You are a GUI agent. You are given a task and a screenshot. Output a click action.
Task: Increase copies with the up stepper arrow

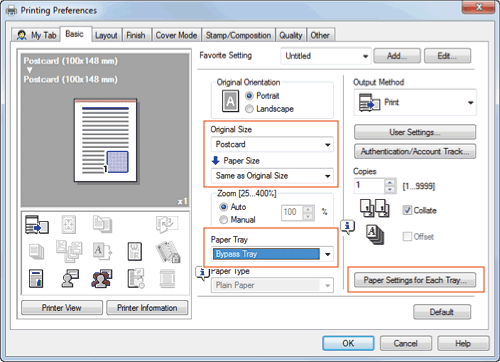click(389, 182)
